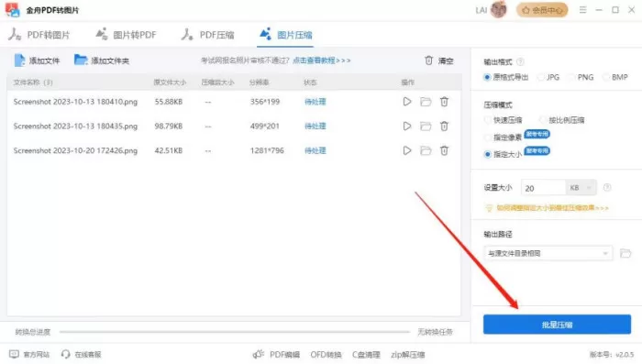Click the user avatar picture
This screenshot has height=364, width=642.
click(x=498, y=9)
